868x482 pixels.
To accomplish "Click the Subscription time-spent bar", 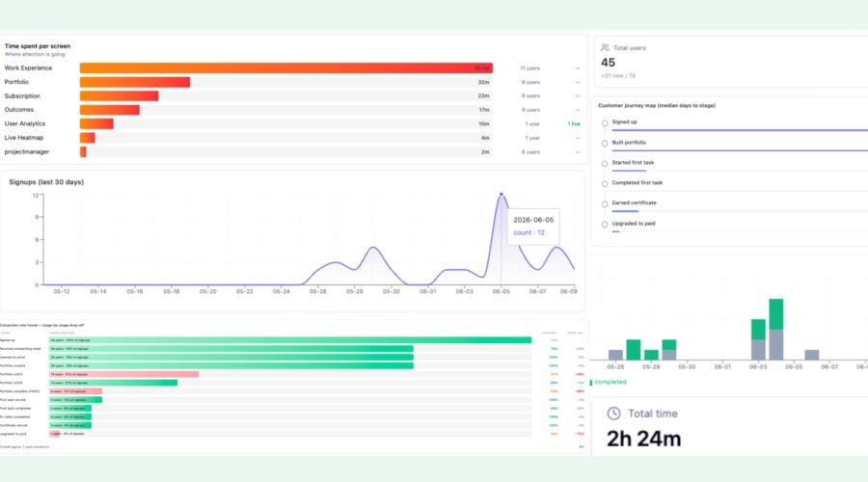I will [x=119, y=95].
